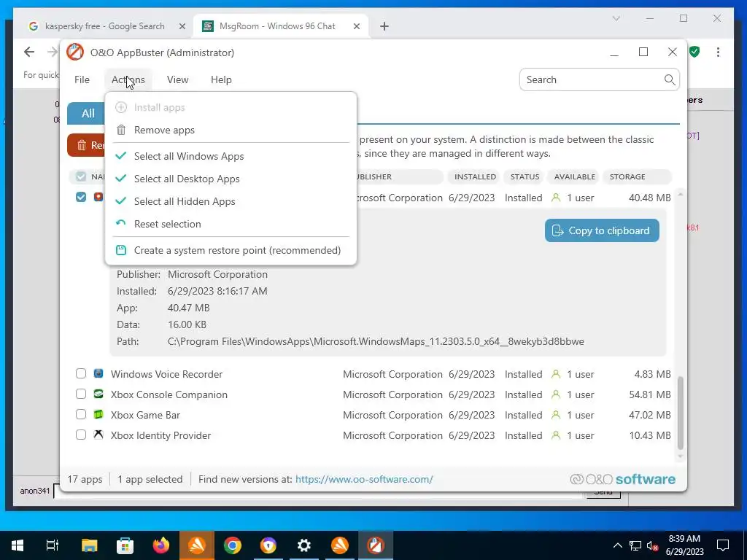Click the Chrome tab search chevron

point(616,18)
